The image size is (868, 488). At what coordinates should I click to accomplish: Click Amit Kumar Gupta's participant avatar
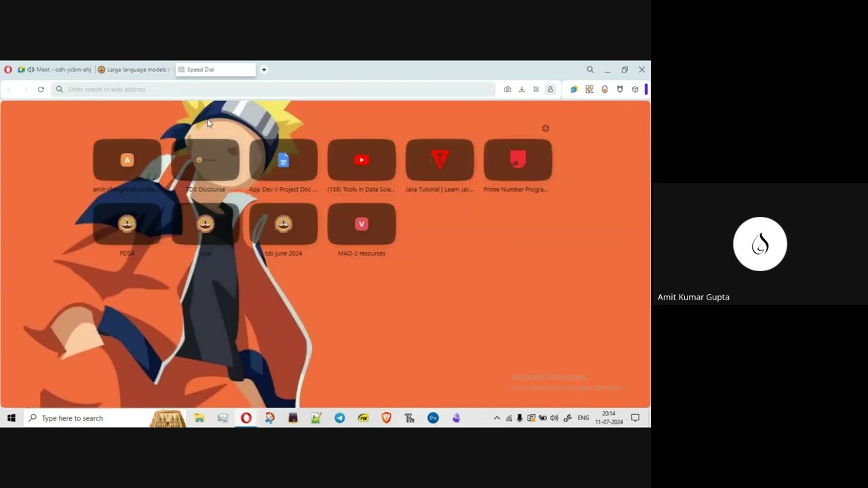tap(760, 244)
